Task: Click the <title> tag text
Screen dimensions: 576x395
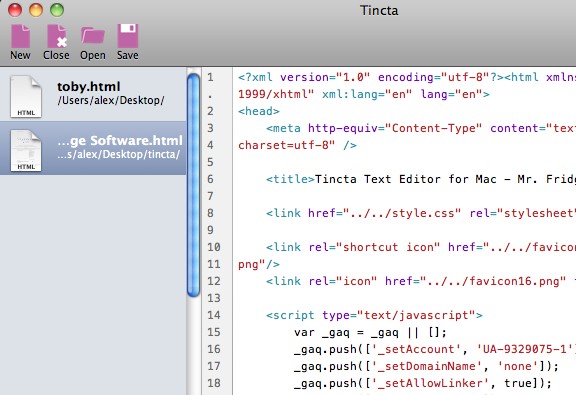Action: click(x=291, y=179)
